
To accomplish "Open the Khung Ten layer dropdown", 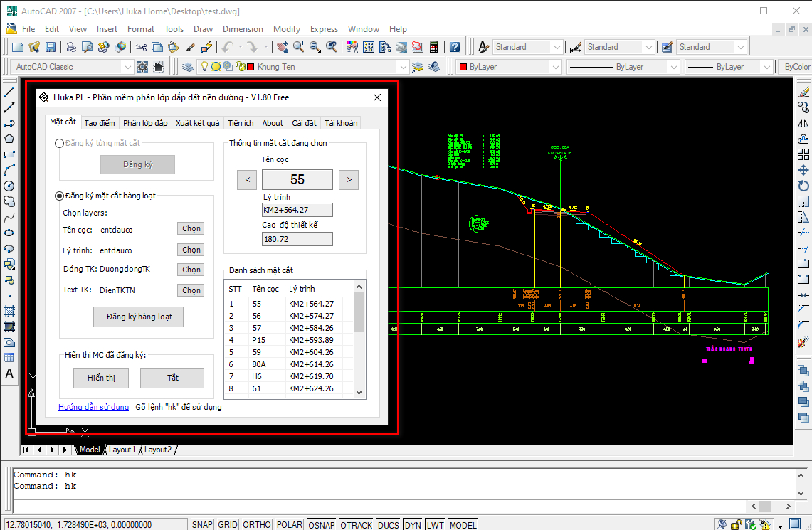I will pos(403,67).
